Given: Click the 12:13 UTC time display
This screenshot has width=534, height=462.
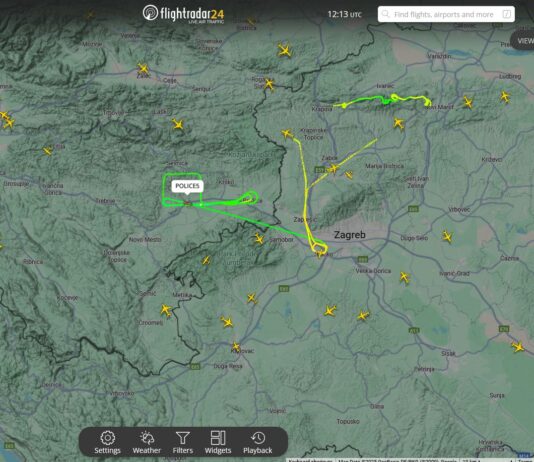Looking at the screenshot, I should pos(344,14).
